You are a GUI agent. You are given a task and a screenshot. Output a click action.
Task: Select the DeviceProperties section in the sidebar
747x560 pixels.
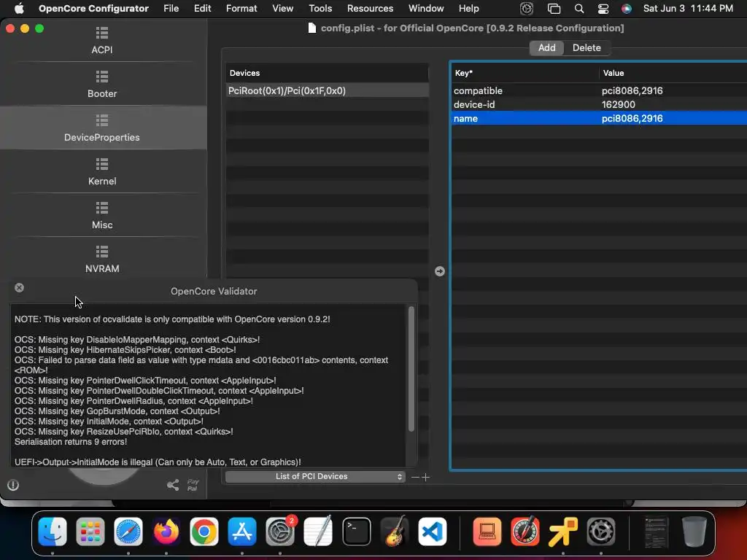(x=102, y=128)
